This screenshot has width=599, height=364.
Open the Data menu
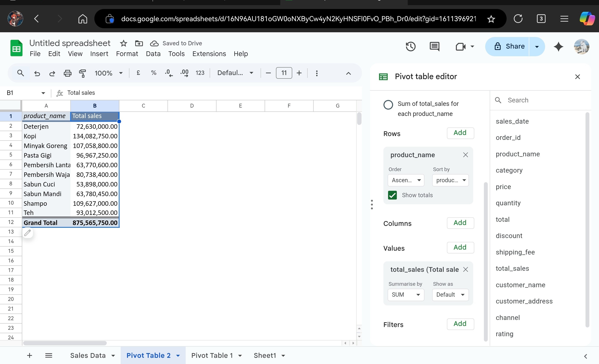(x=153, y=54)
